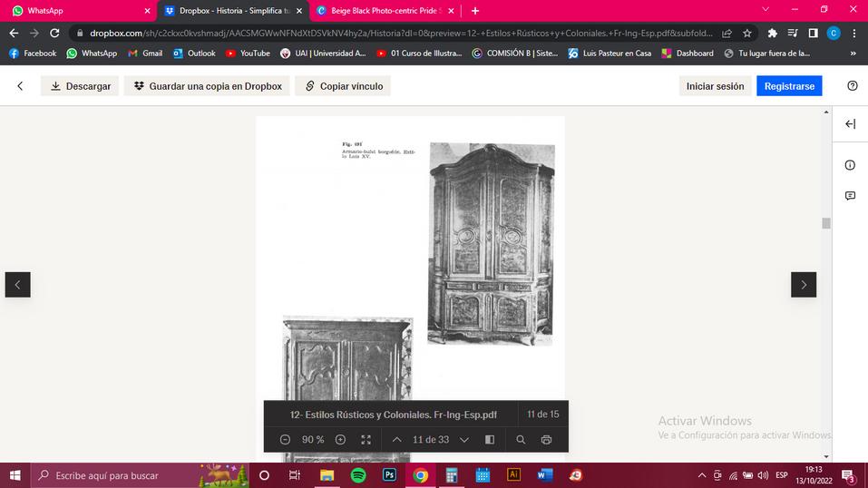Click the page number field 11 de 33
This screenshot has height=488, width=868.
431,439
